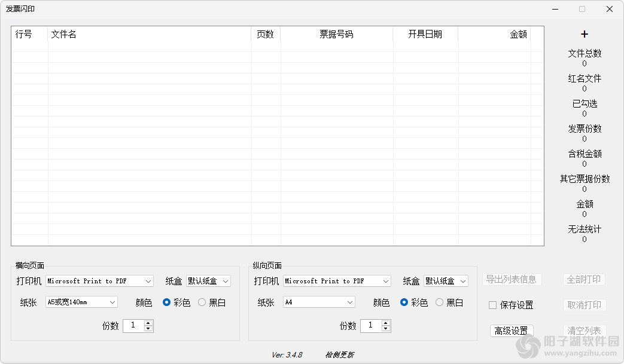Select 黑白 color mode for portrait pages
This screenshot has width=624, height=364.
(439, 302)
